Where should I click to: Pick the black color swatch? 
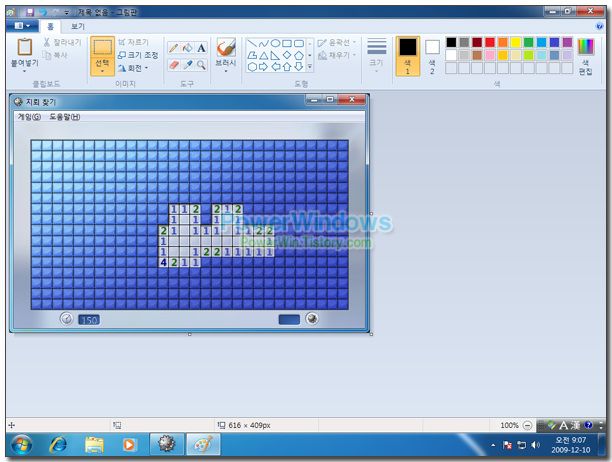pos(451,42)
